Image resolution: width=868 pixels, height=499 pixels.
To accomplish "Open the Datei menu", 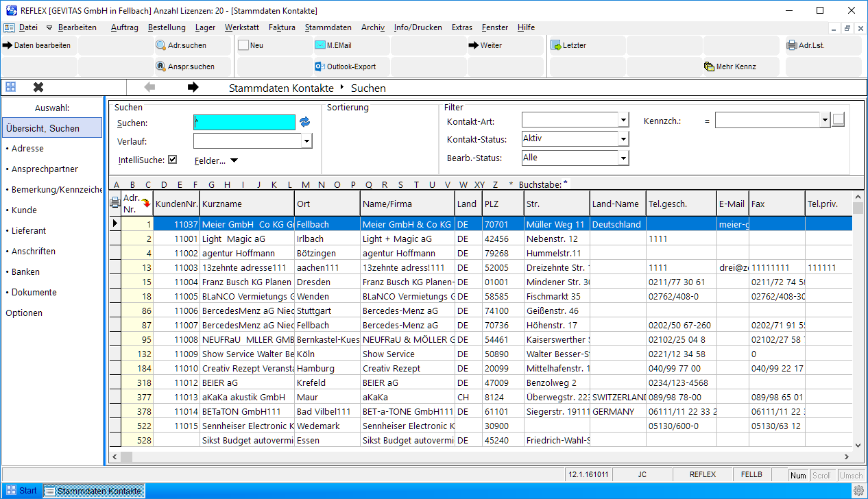I will point(28,27).
